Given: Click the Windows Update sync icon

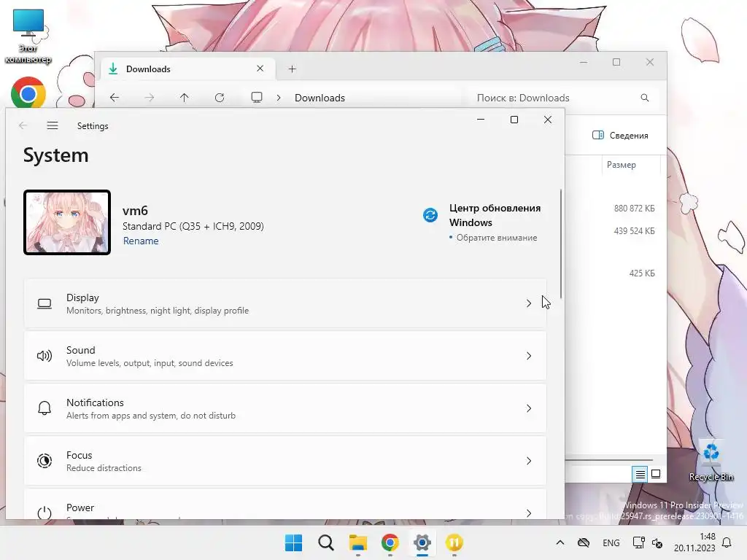Looking at the screenshot, I should [x=430, y=215].
